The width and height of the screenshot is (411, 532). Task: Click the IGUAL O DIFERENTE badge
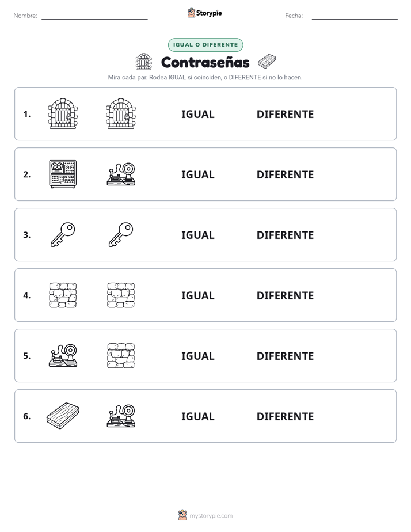coord(205,45)
